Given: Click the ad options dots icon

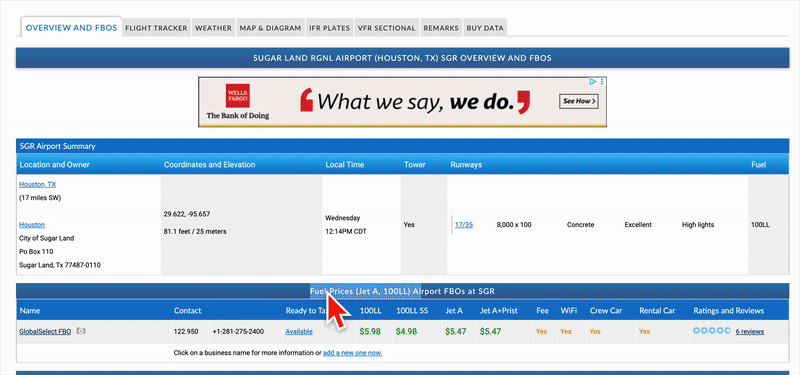Looking at the screenshot, I should (602, 82).
